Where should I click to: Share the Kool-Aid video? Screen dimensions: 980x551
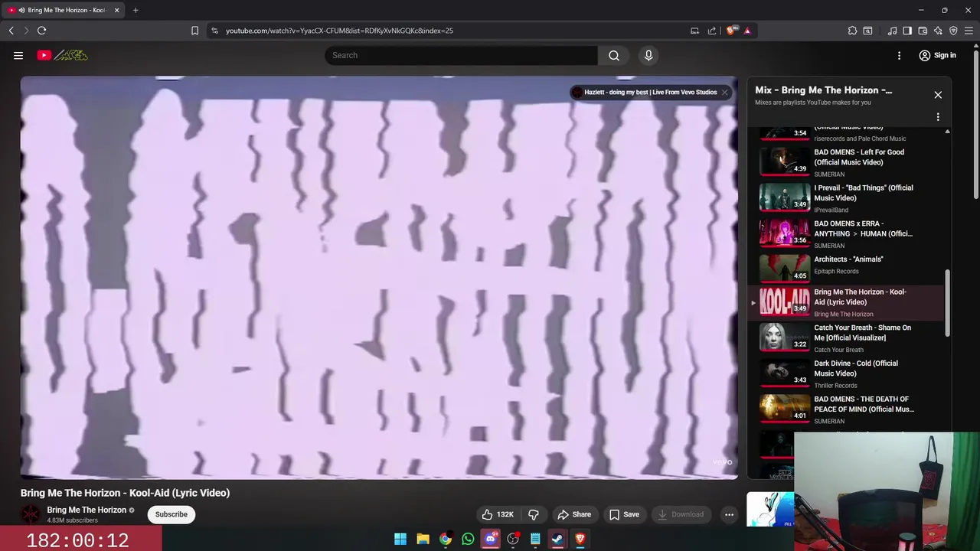point(574,514)
